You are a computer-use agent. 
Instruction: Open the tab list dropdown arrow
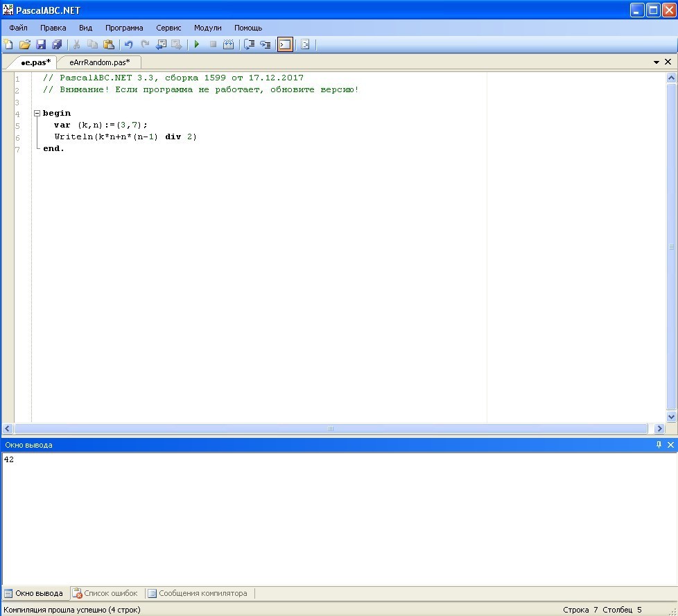[657, 62]
